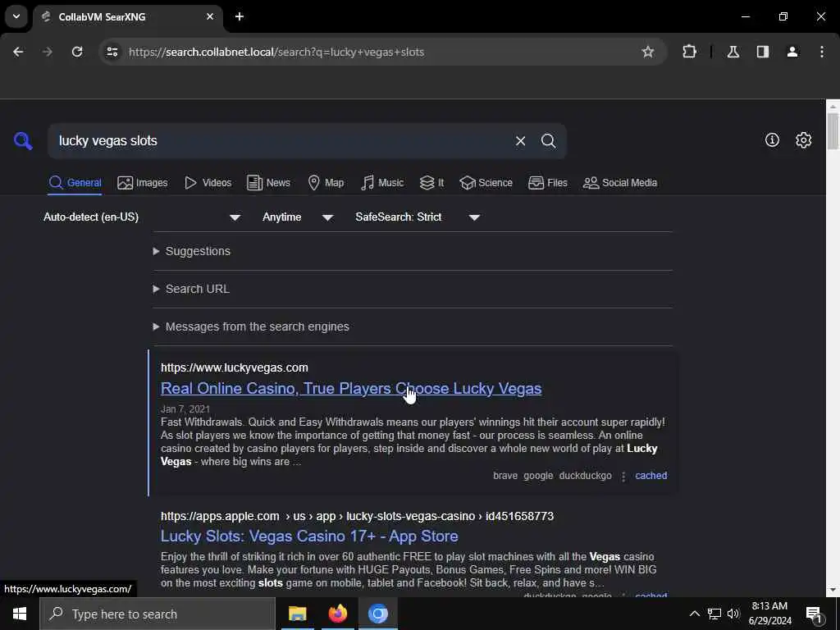Click the Chromium icon in the taskbar
Screen dimensions: 840x630
point(377,614)
